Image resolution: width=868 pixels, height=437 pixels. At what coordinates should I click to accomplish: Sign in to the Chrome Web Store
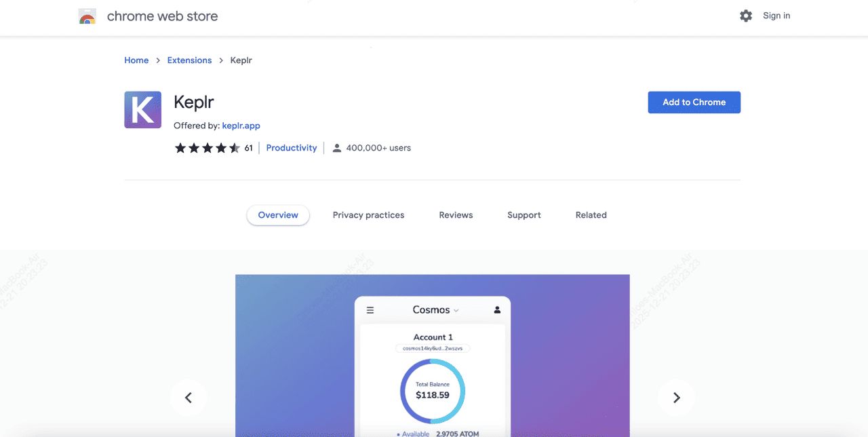click(x=776, y=15)
